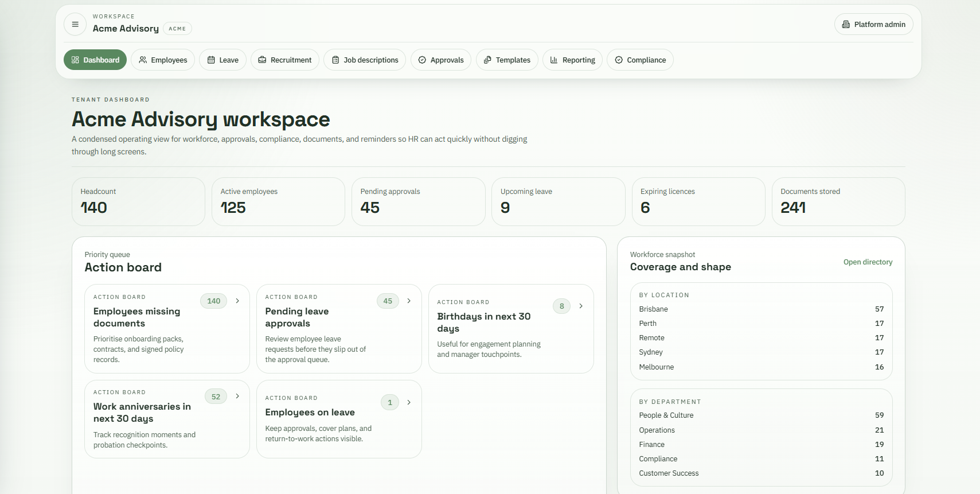This screenshot has width=980, height=494.
Task: Open the Employees on leave card title
Action: (x=310, y=413)
